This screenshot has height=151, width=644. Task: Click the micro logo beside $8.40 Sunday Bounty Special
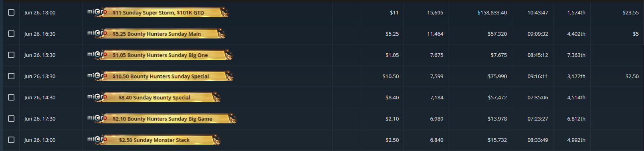(x=97, y=97)
